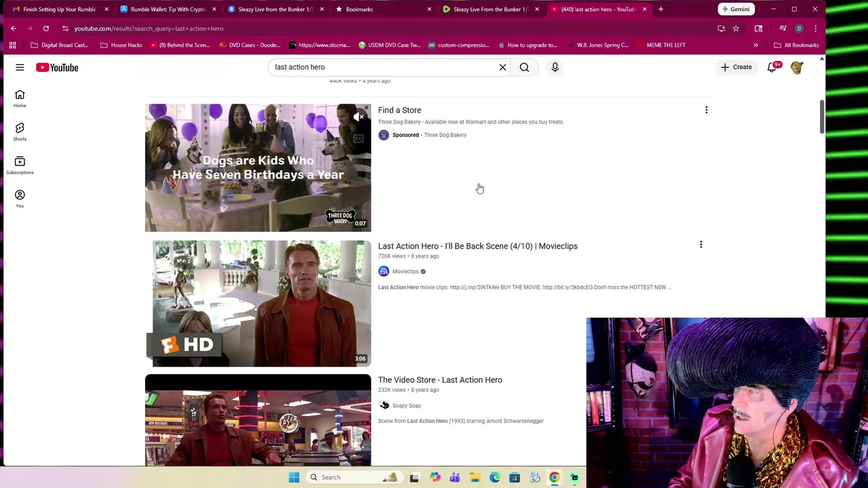Open the YouTube notifications bell
Image resolution: width=868 pixels, height=488 pixels.
coord(772,67)
